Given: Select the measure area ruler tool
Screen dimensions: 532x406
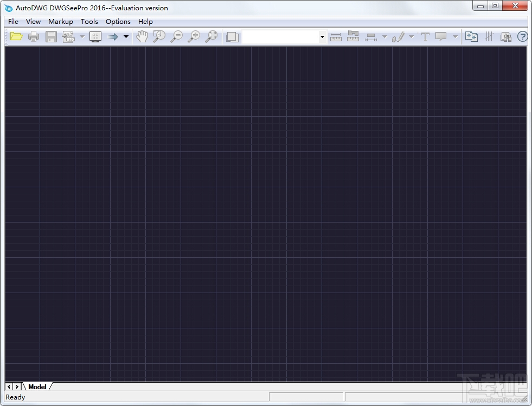Looking at the screenshot, I should click(x=353, y=36).
